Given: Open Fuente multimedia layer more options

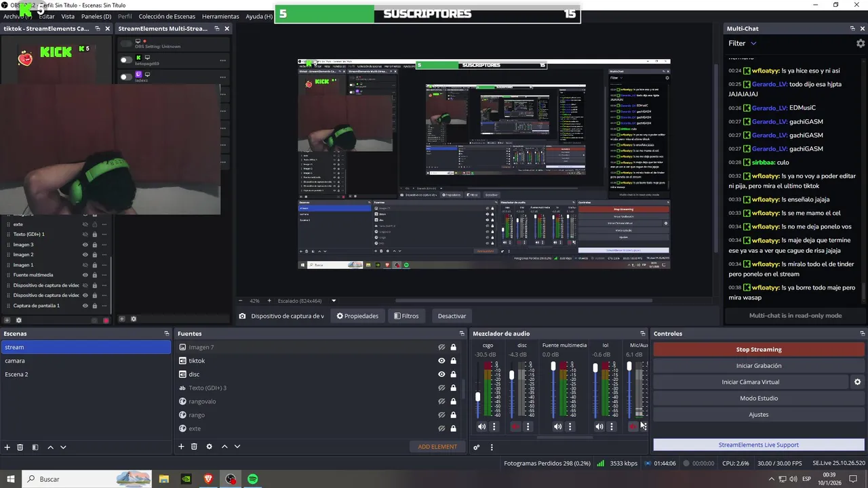Looking at the screenshot, I should click(104, 275).
